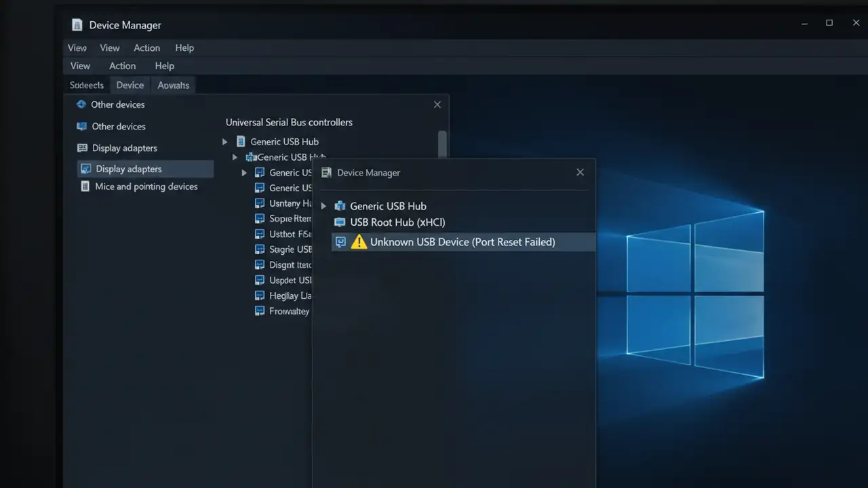Click the USB Root Hub (xHCI) device icon
The image size is (868, 488).
coord(339,222)
